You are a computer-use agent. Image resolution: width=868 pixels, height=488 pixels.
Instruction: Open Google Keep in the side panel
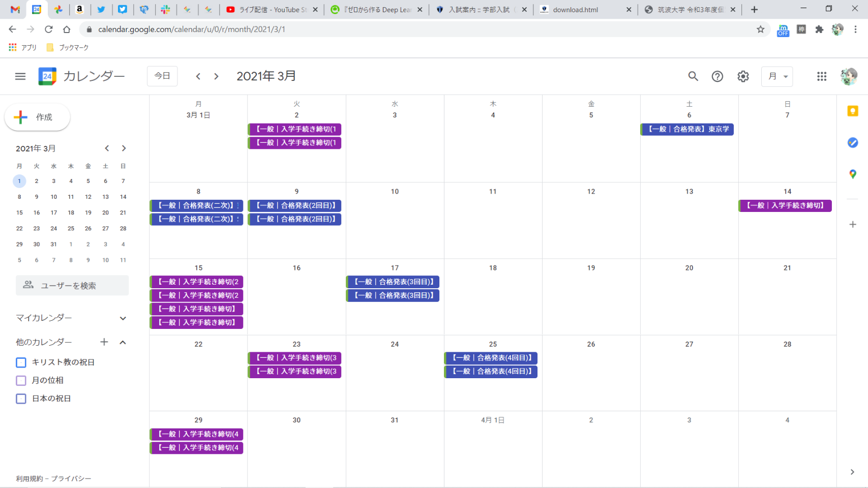[853, 111]
